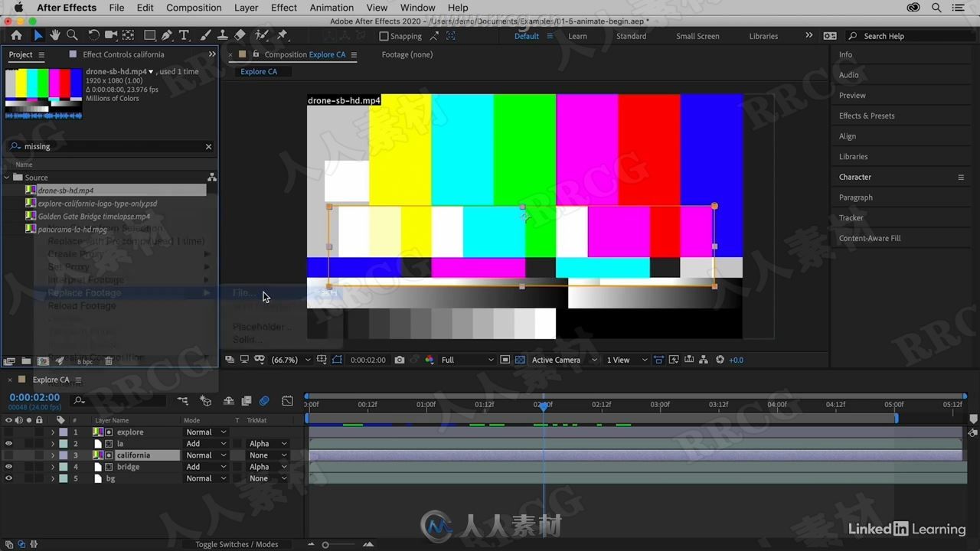This screenshot has width=980, height=551.
Task: Toggle transparency grid in viewer
Action: pos(520,360)
